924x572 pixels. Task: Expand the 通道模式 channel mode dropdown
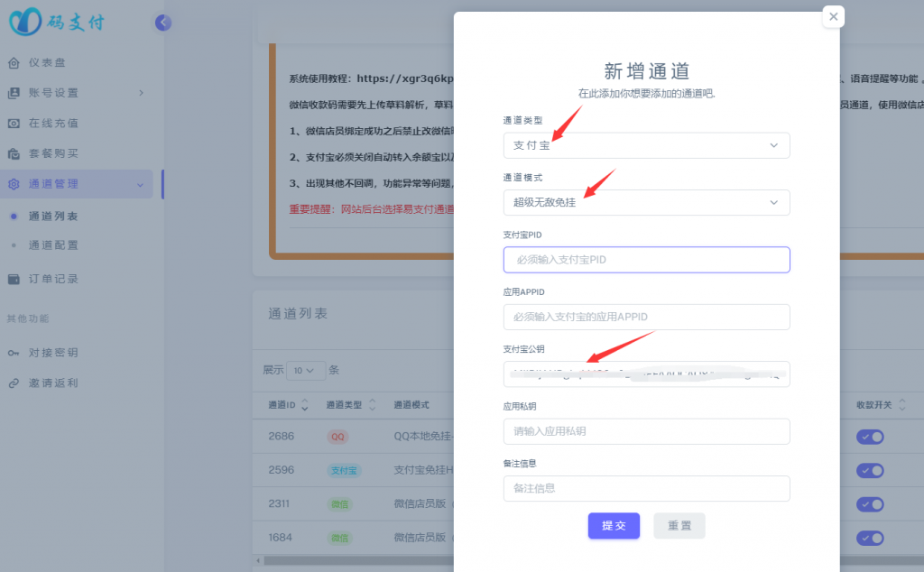(x=646, y=202)
